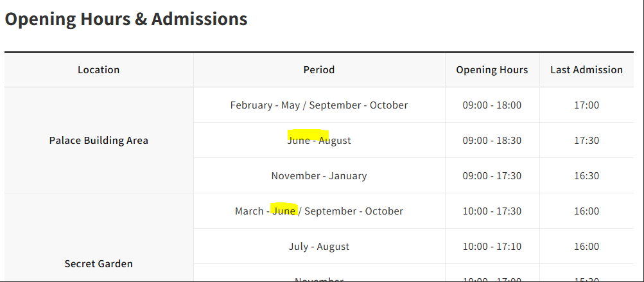The width and height of the screenshot is (644, 282).
Task: Click the 17:00 last admission time
Action: (586, 105)
